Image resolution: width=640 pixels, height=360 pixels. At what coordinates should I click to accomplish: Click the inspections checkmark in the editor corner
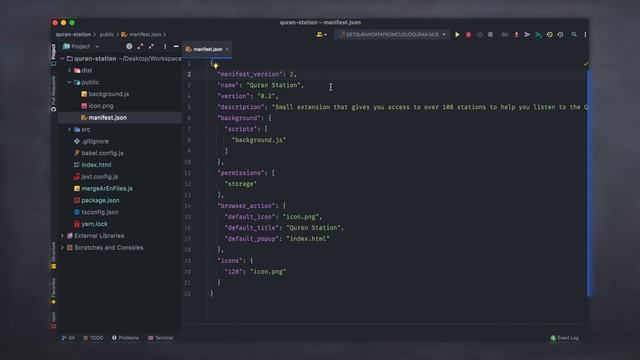586,64
